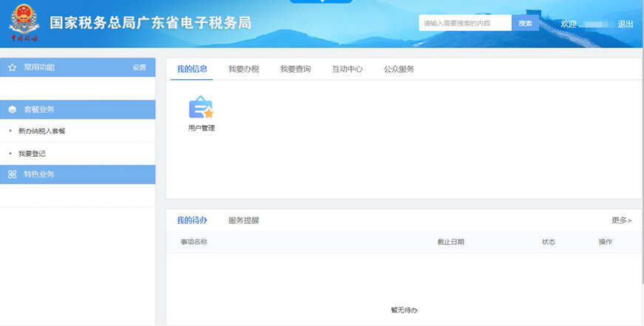Open 设置 for common functions
The image size is (644, 326).
coord(139,67)
